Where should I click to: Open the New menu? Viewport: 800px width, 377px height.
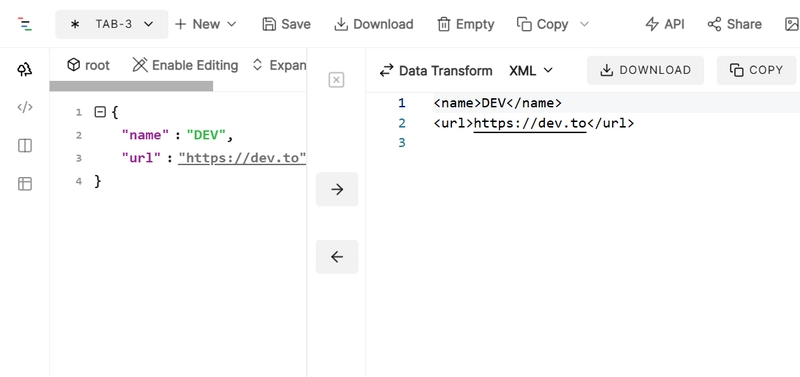point(206,24)
